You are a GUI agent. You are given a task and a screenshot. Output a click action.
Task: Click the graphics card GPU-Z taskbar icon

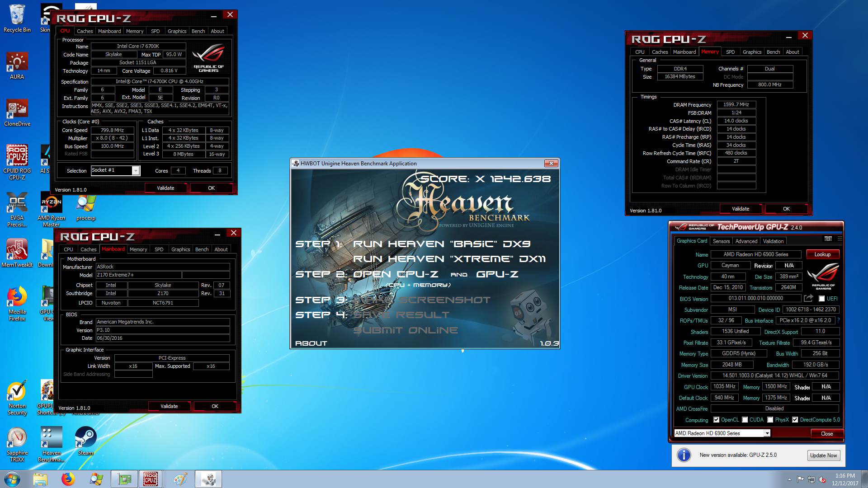point(124,479)
